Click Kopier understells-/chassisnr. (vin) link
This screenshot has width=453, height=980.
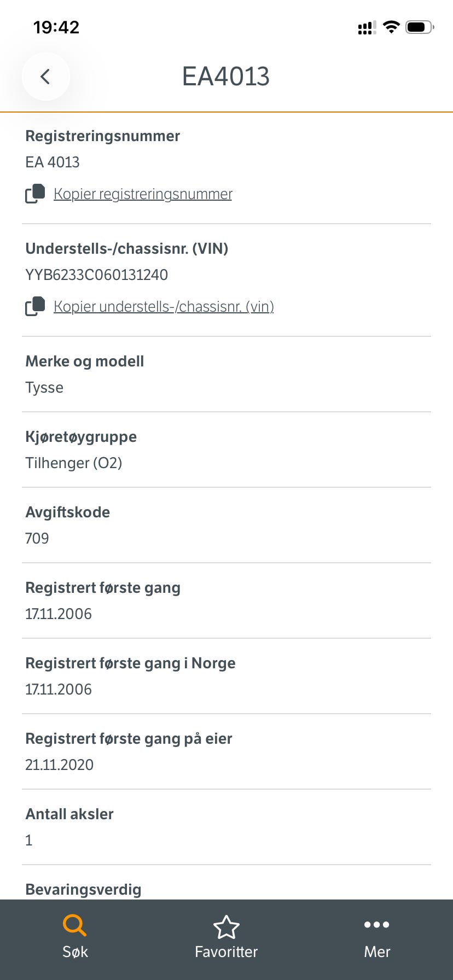click(164, 307)
